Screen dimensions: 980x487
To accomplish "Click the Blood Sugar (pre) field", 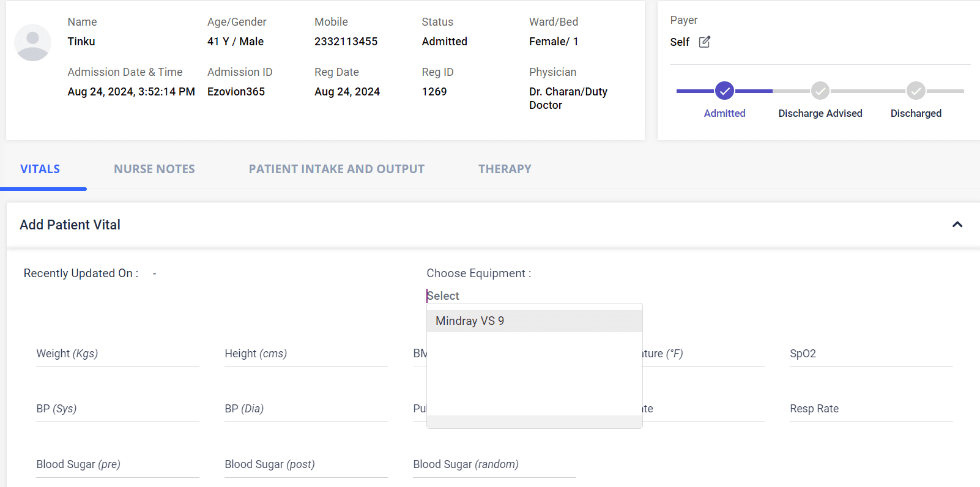I will [117, 465].
